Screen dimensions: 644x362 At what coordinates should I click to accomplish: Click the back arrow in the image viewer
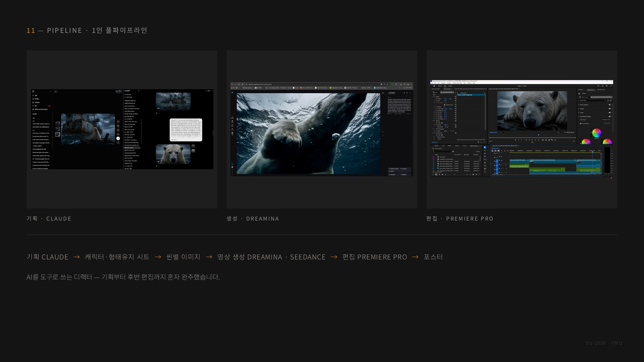56,92
